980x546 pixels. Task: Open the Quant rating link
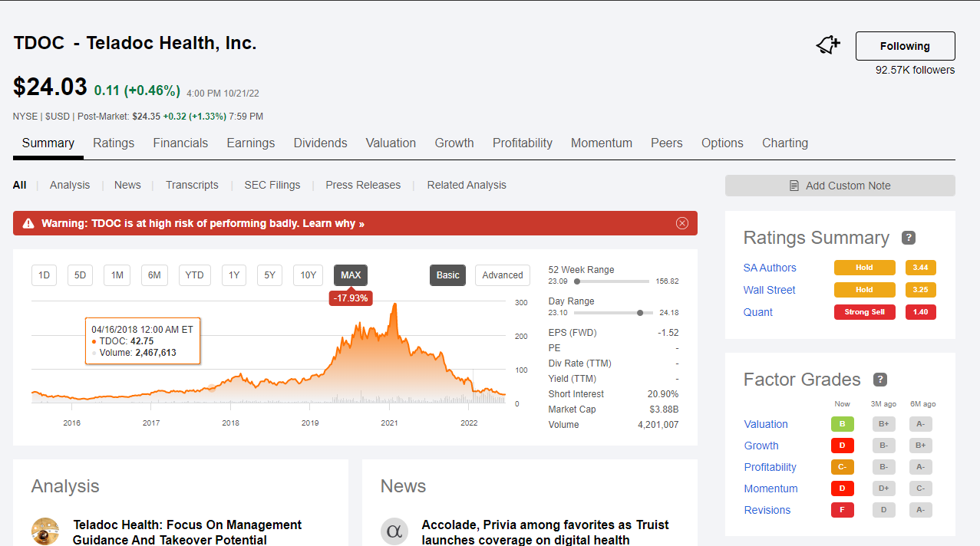[757, 312]
